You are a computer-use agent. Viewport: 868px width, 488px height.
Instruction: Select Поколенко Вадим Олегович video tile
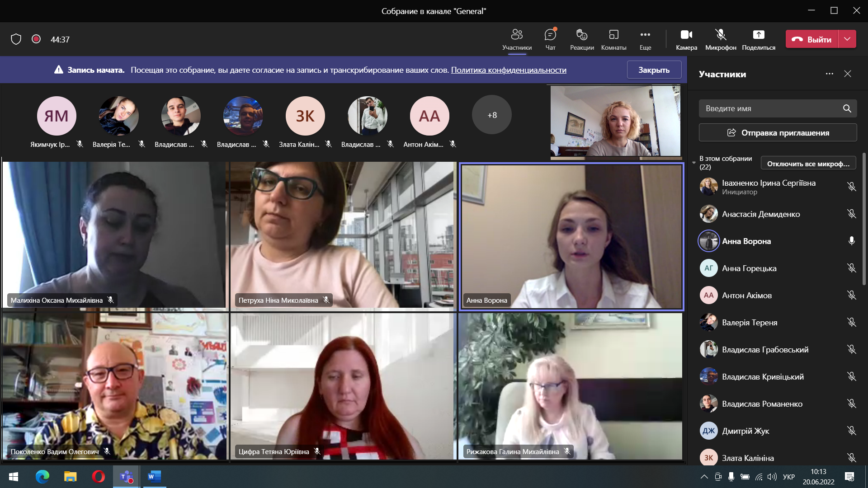pos(115,387)
